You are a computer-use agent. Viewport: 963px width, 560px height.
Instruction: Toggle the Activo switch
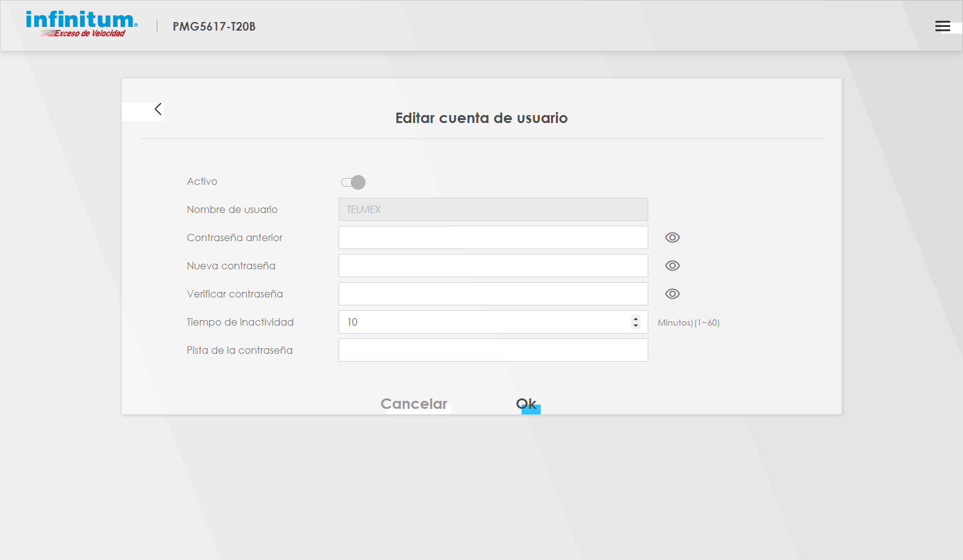click(x=353, y=182)
